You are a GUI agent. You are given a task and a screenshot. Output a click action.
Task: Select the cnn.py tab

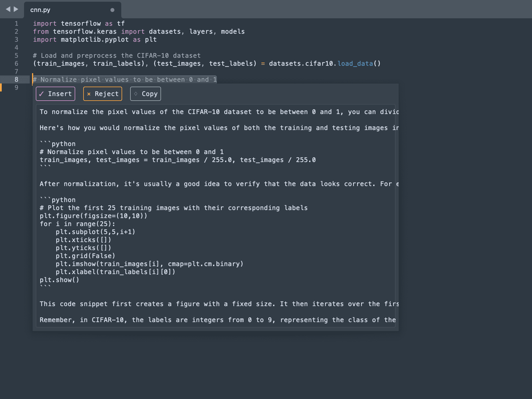[x=73, y=10]
